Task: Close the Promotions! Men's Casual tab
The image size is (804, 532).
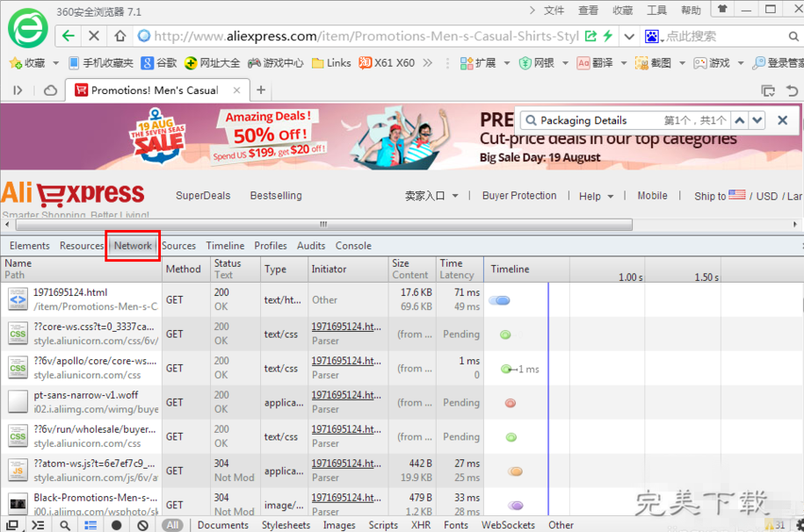Action: (236, 90)
